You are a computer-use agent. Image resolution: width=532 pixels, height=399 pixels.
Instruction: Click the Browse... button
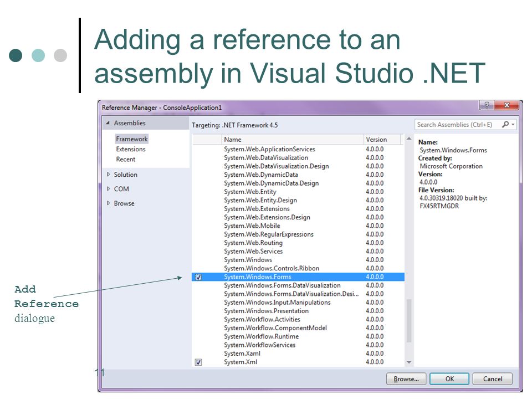[406, 378]
